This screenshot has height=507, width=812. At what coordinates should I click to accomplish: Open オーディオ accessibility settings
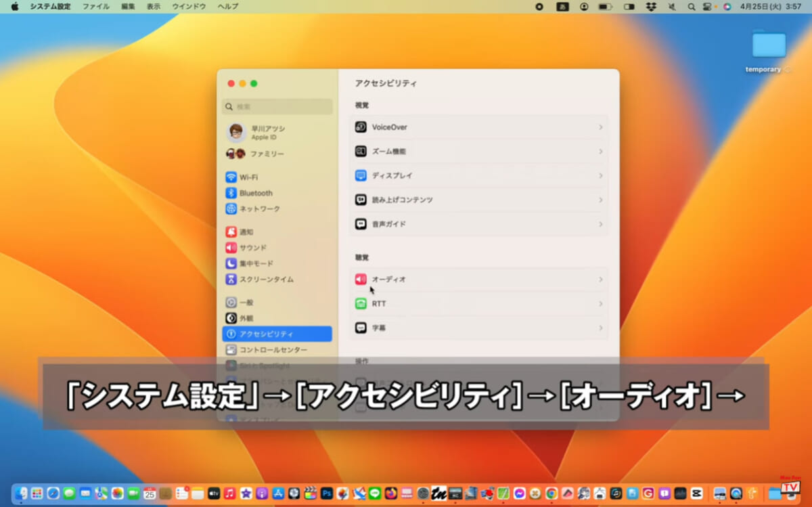pyautogui.click(x=478, y=280)
